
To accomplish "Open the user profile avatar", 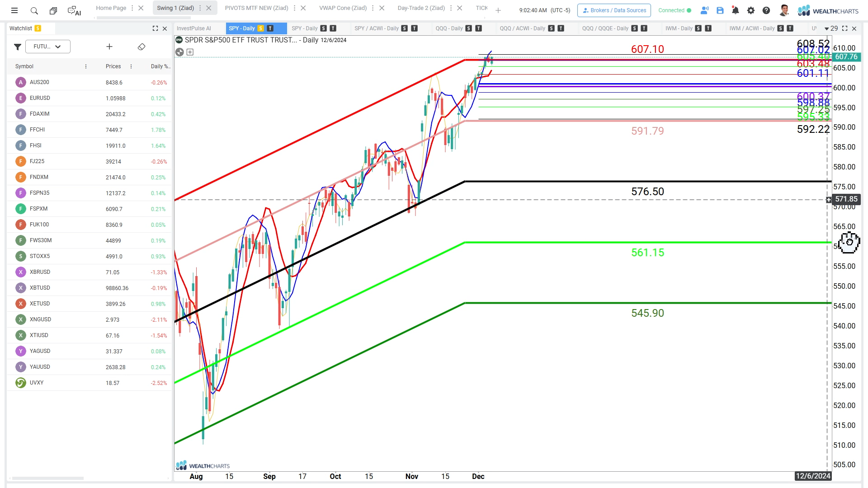I will pyautogui.click(x=784, y=10).
